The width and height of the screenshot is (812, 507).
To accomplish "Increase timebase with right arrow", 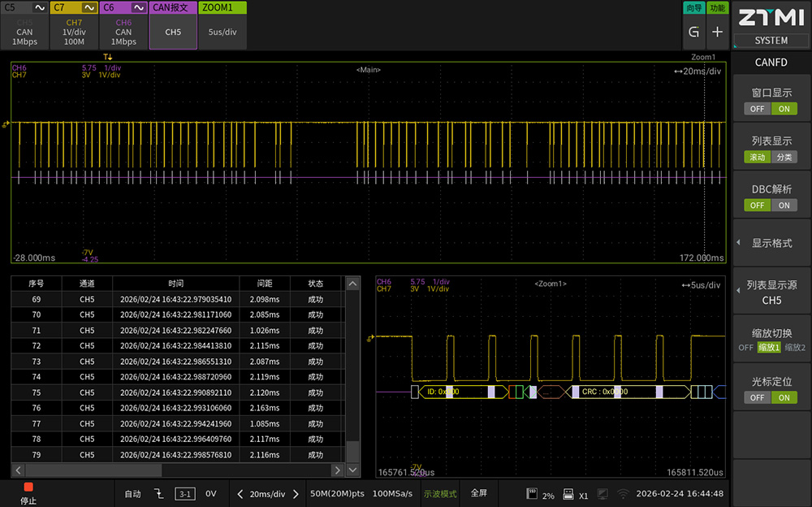I will click(x=296, y=493).
